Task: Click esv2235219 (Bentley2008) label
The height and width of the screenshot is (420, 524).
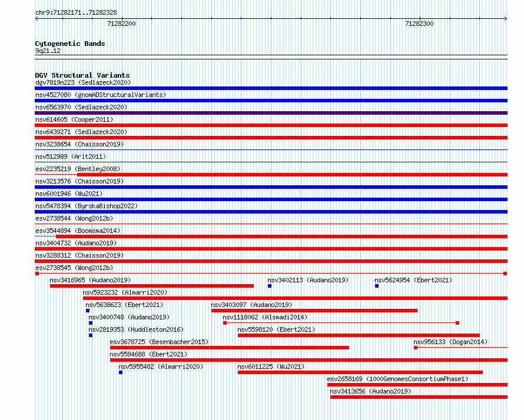Action: click(78, 169)
